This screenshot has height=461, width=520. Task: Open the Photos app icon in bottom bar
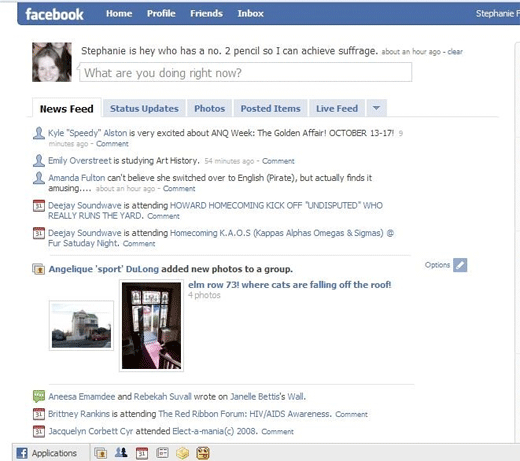click(x=100, y=453)
